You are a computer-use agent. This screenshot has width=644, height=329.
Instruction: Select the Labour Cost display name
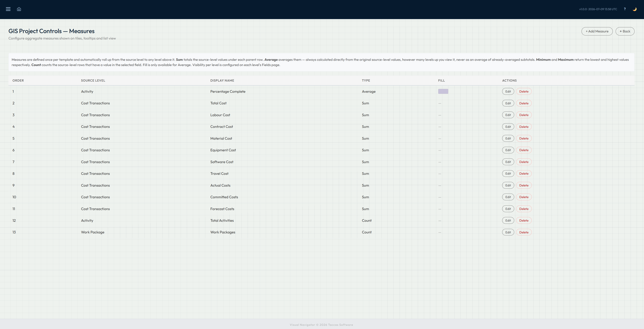point(220,115)
